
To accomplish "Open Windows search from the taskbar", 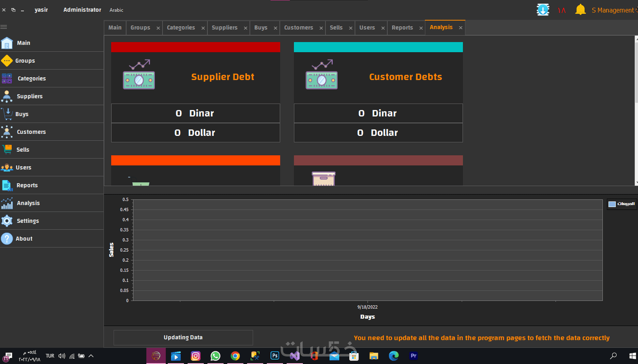I will [x=613, y=356].
